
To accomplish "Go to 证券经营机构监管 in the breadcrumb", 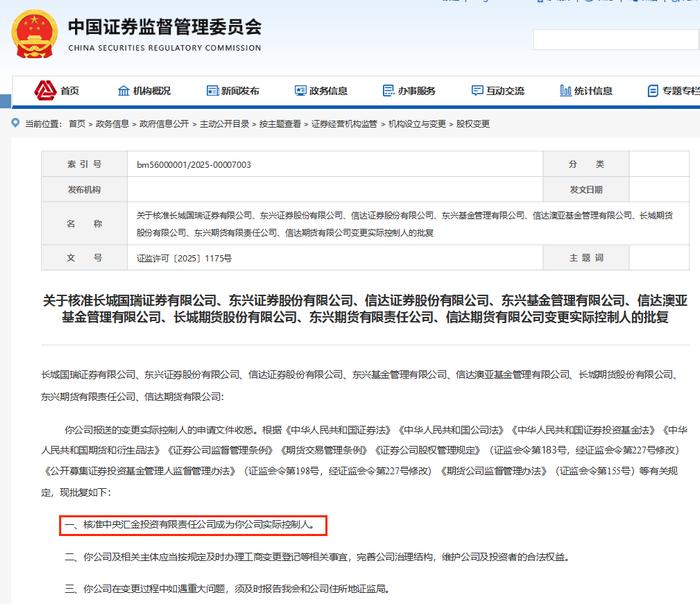I will click(344, 124).
